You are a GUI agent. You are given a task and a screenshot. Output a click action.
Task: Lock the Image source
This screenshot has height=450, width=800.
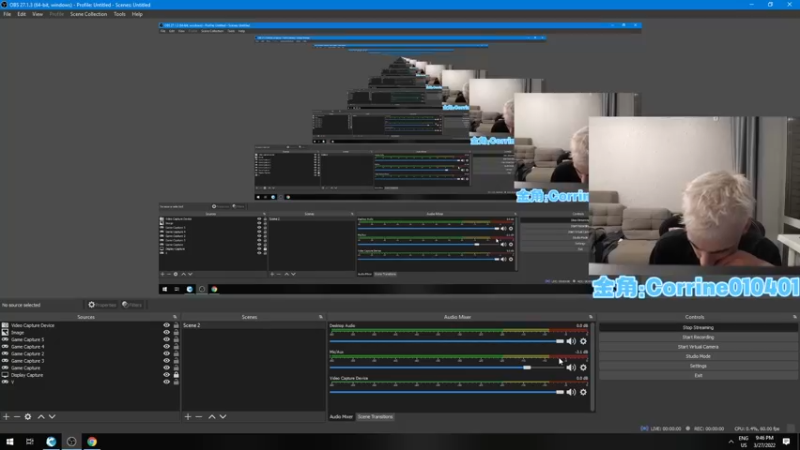click(176, 332)
